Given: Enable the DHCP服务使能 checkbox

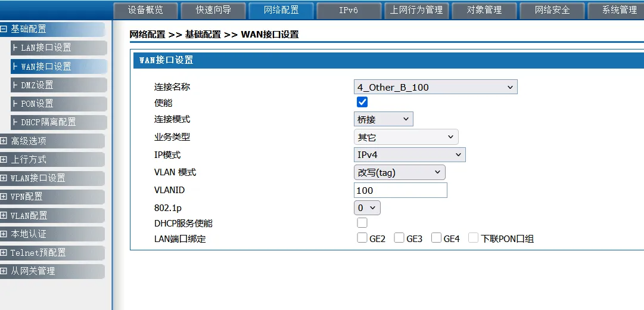Looking at the screenshot, I should coord(362,223).
